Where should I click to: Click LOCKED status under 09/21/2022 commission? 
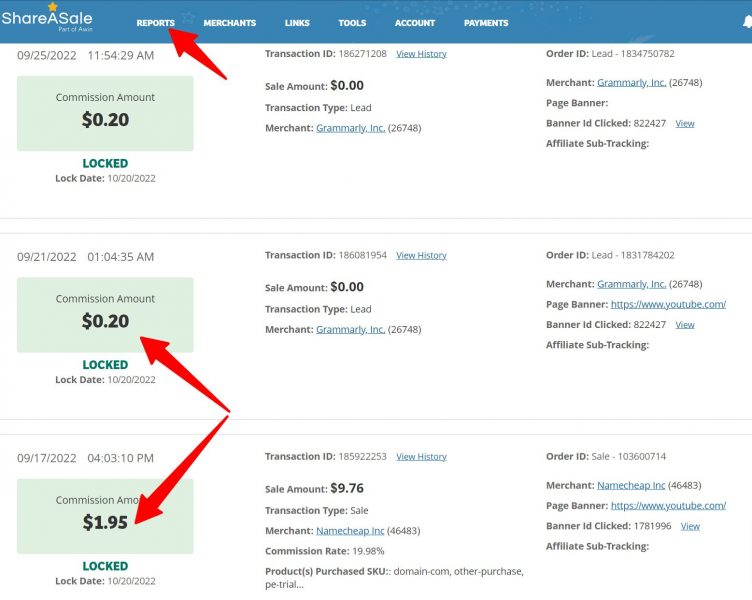pyautogui.click(x=105, y=365)
